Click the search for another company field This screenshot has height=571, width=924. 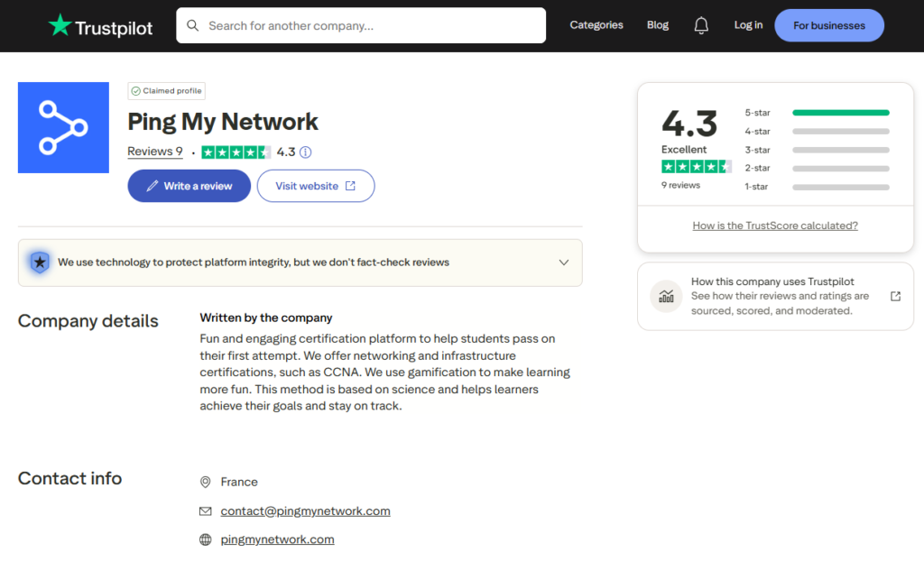(x=361, y=25)
